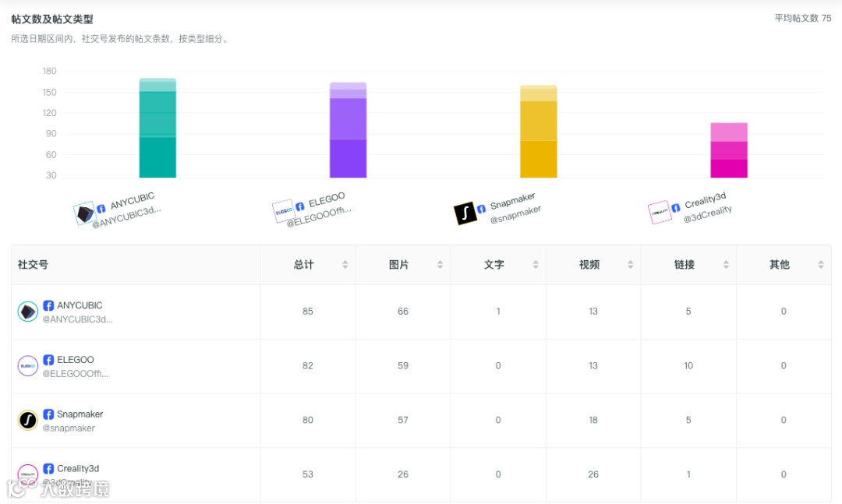This screenshot has width=842, height=504.
Task: Click Snapmaker video count 18
Action: tap(593, 420)
